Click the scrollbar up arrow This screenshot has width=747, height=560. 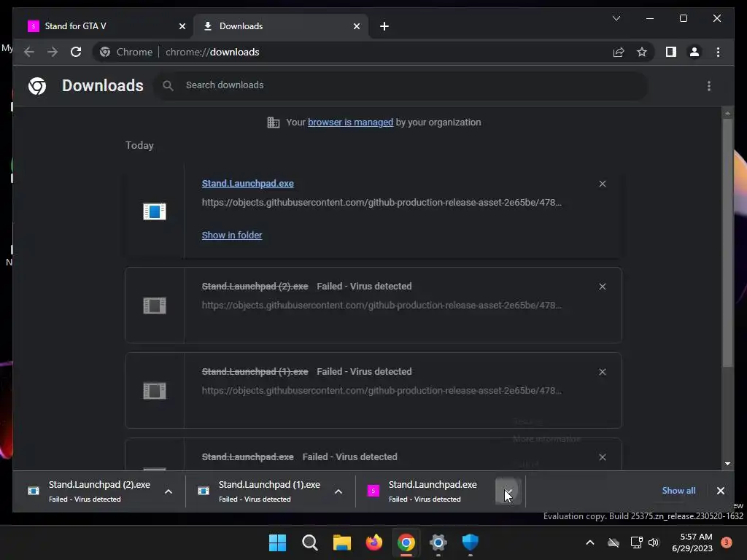(727, 113)
